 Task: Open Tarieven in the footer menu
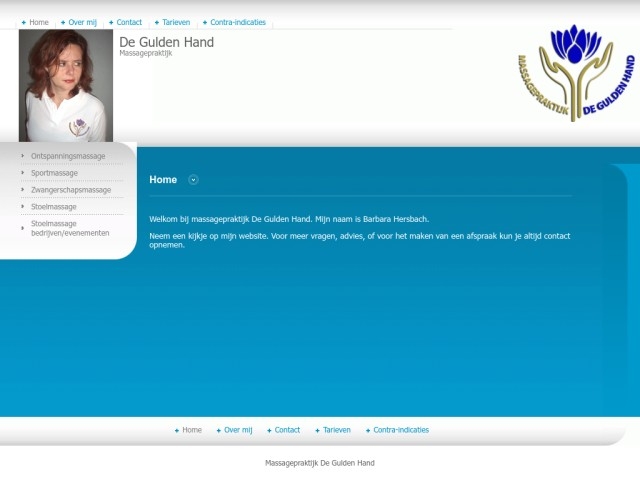(x=336, y=430)
